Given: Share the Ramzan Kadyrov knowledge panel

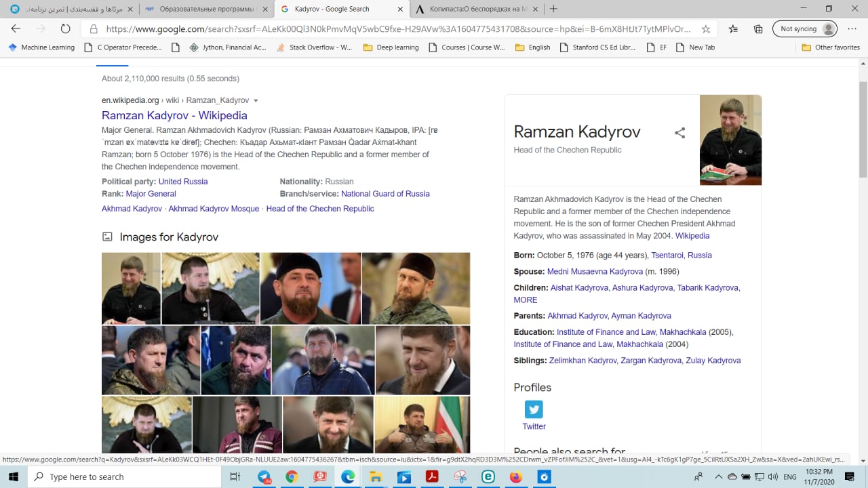Looking at the screenshot, I should 679,133.
